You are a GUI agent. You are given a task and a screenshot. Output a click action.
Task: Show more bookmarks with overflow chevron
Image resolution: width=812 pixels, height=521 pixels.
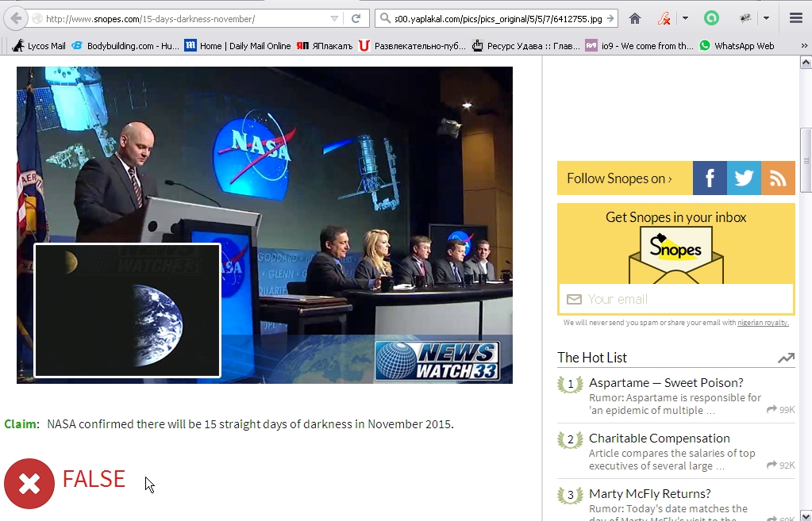(804, 46)
